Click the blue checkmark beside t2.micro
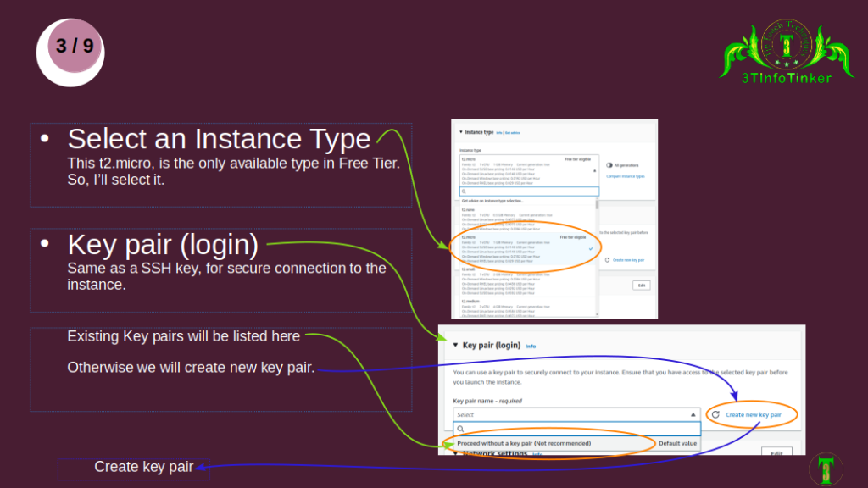 pyautogui.click(x=591, y=248)
